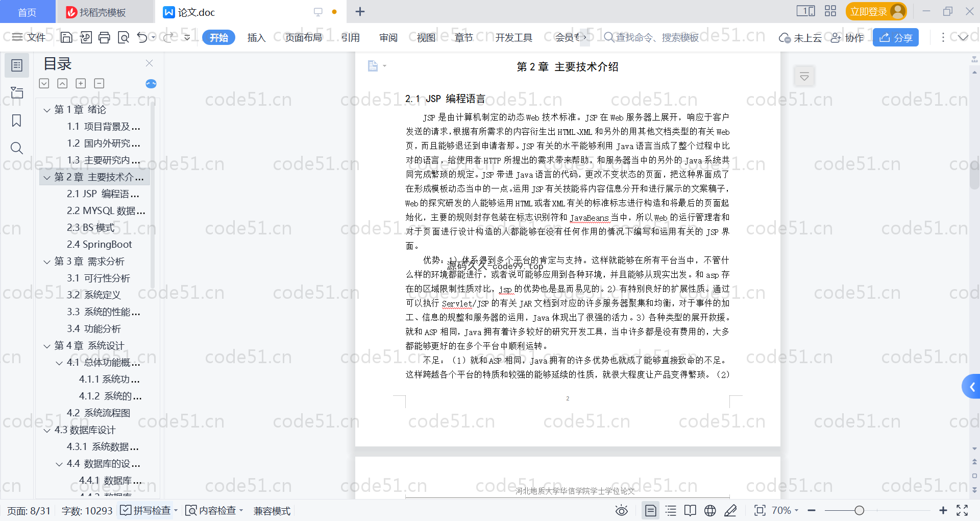Viewport: 980px width, 521px height.
Task: Collapse all outline levels icon
Action: tap(62, 83)
